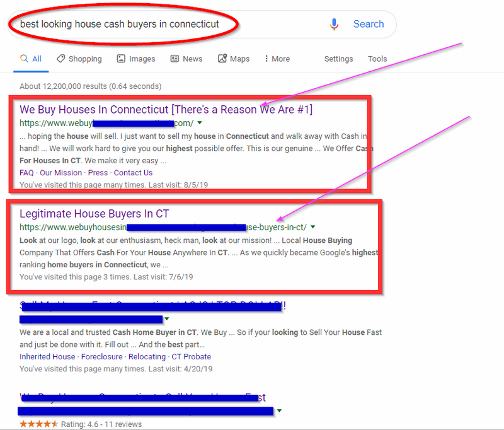Click the Maps pin icon
The image size is (504, 430).
pyautogui.click(x=222, y=58)
